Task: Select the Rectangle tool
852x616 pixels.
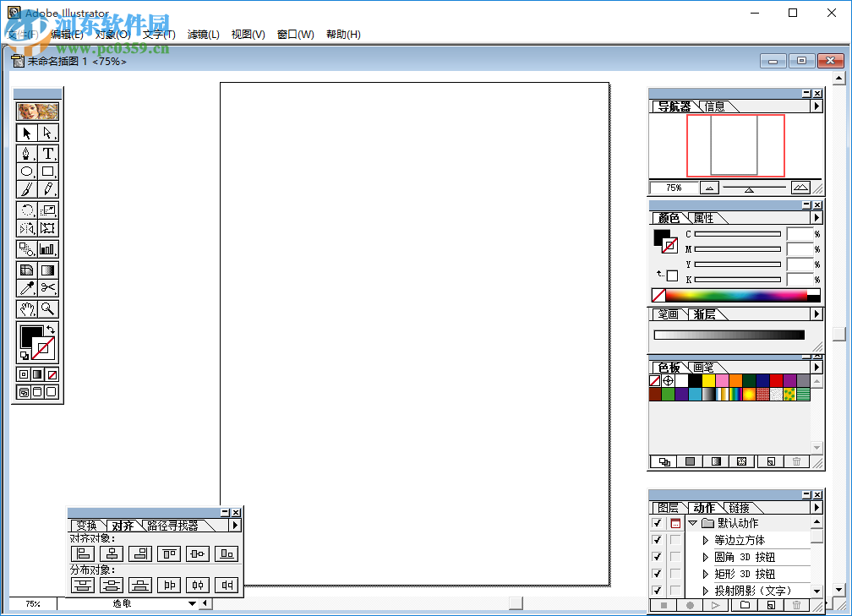Action: pyautogui.click(x=49, y=172)
